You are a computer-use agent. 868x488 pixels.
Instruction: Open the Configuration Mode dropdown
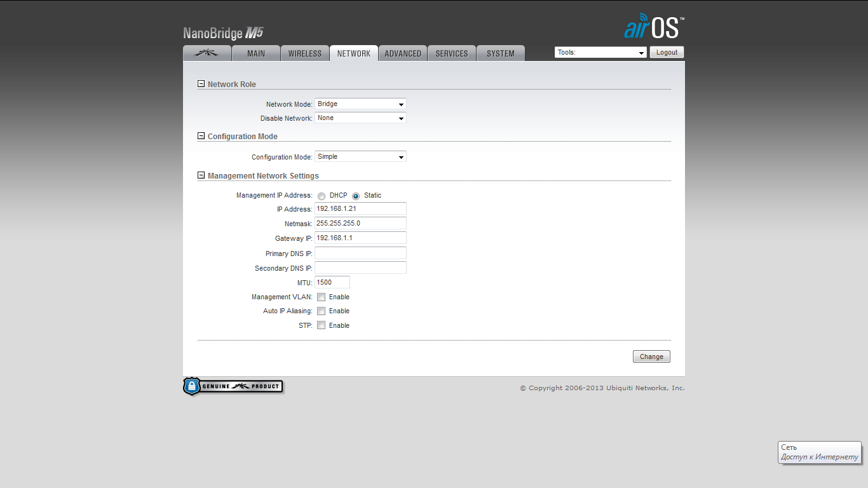tap(360, 157)
